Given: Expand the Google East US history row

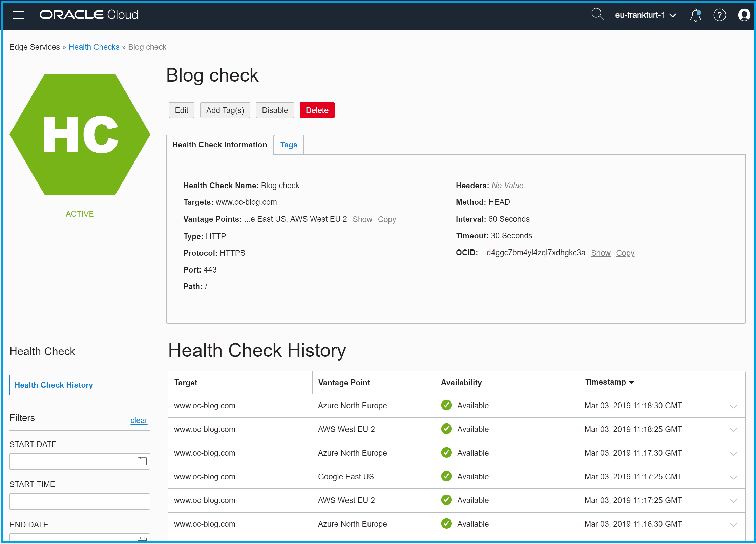Looking at the screenshot, I should point(733,477).
